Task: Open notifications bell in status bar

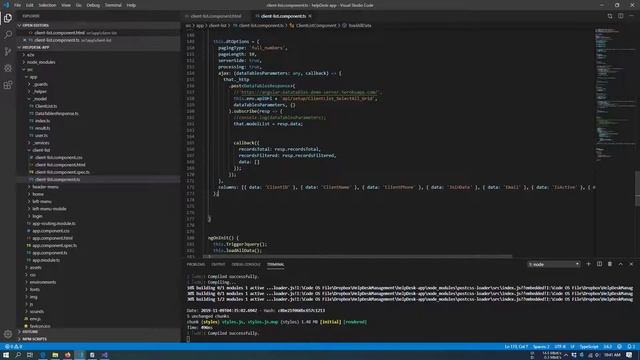Action: pos(631,347)
